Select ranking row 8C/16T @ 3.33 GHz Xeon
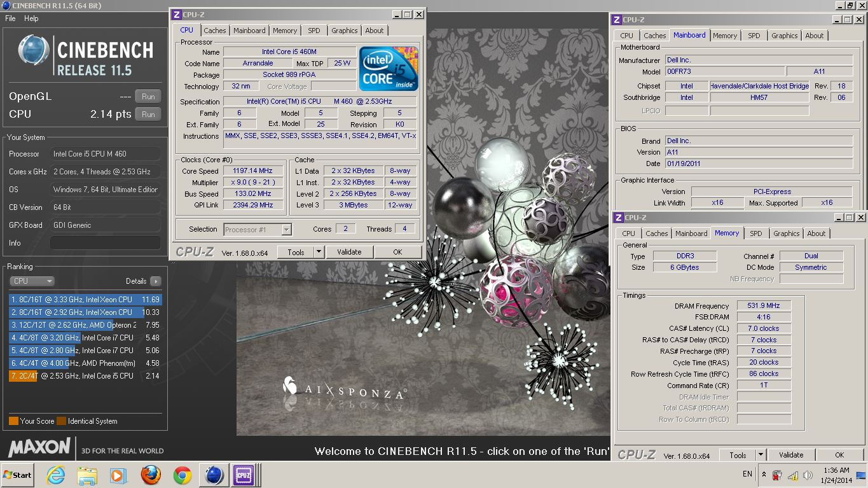The image size is (868, 488). pos(85,300)
